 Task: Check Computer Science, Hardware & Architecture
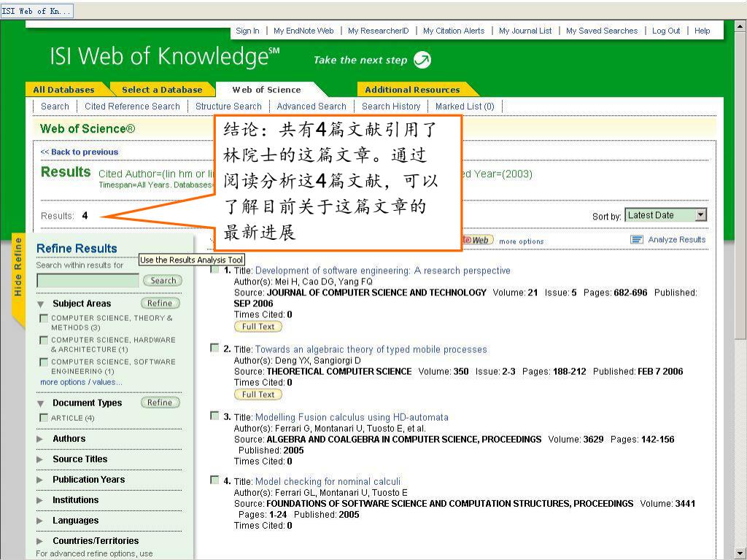[44, 340]
